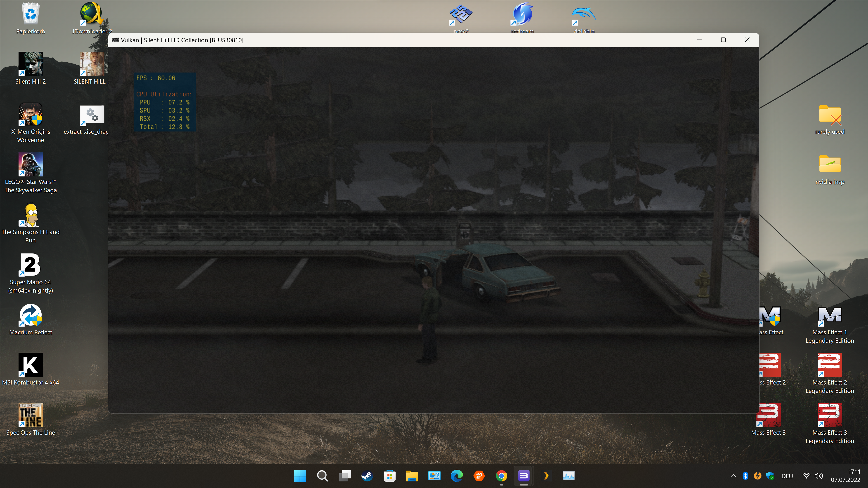Open the MSI Kombustor 4 x64 shortcut
The width and height of the screenshot is (868, 488).
tap(30, 365)
